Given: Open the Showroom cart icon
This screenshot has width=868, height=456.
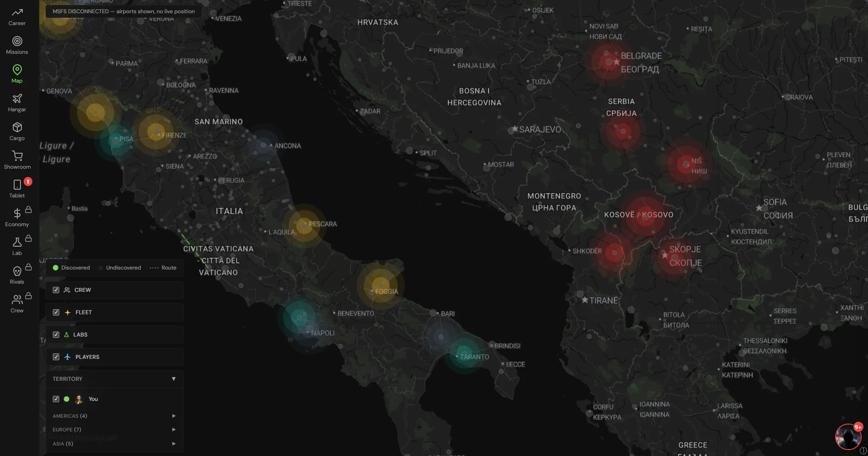Looking at the screenshot, I should pos(17,156).
